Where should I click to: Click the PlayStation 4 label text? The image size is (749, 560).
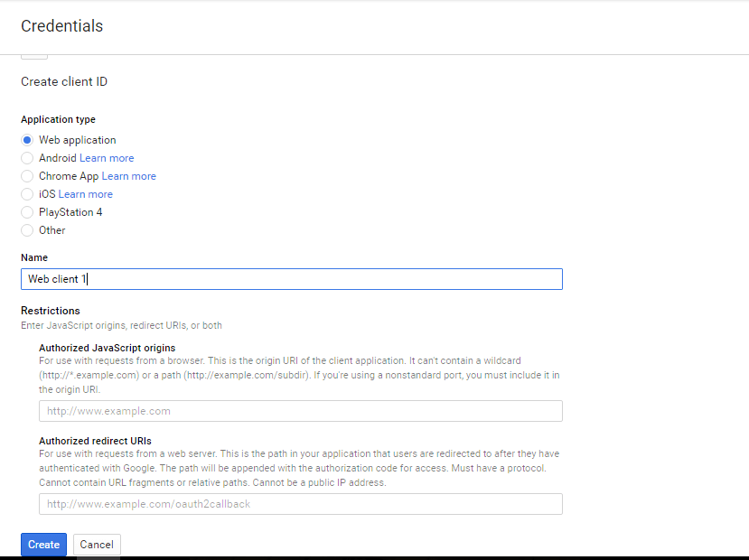[70, 212]
